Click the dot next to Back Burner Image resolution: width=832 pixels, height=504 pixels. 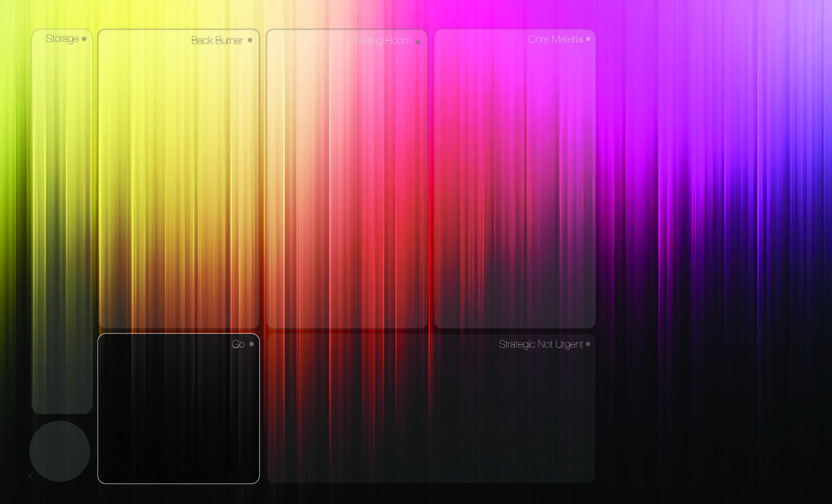pos(250,40)
